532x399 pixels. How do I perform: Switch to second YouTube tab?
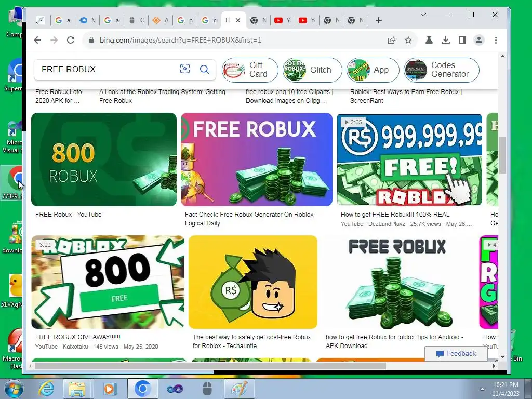307,20
